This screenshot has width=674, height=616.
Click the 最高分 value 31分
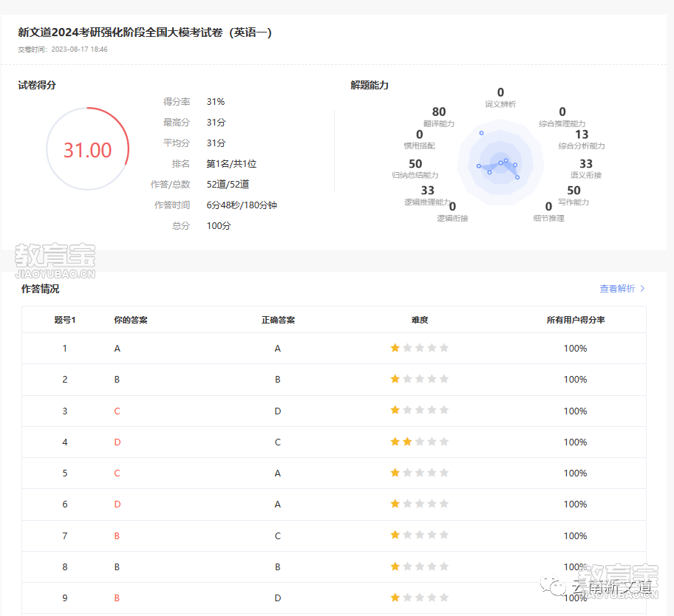point(217,123)
